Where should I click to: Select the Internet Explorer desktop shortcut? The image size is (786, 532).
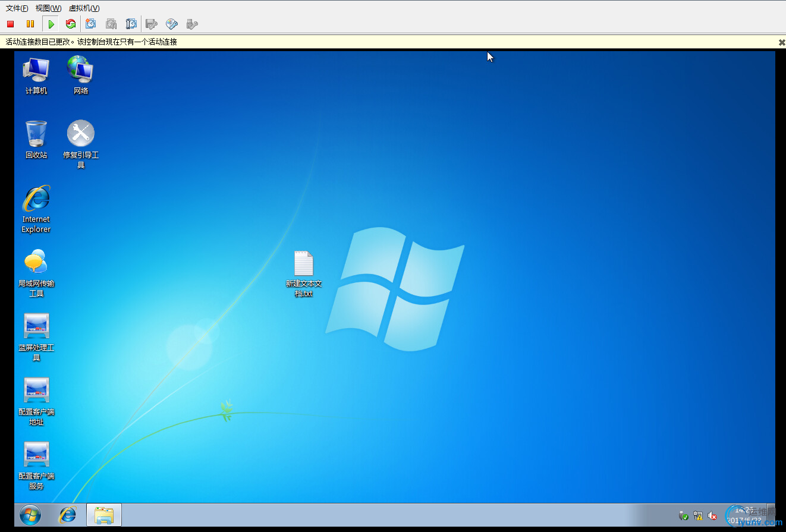(36, 209)
